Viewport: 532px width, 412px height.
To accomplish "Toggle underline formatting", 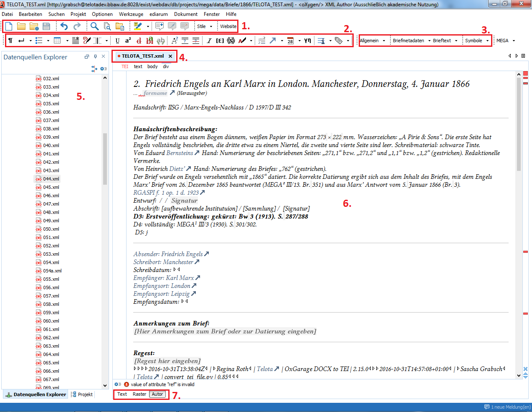I will tap(117, 41).
